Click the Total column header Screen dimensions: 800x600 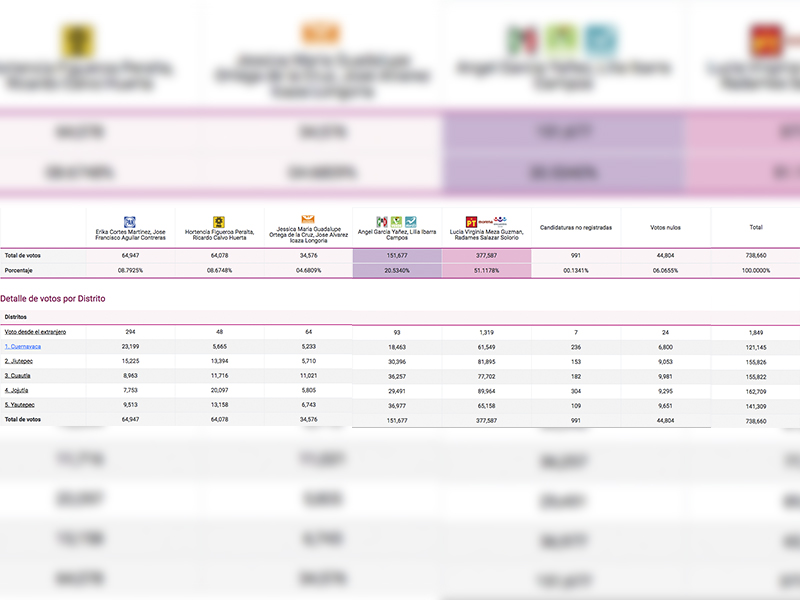(756, 228)
